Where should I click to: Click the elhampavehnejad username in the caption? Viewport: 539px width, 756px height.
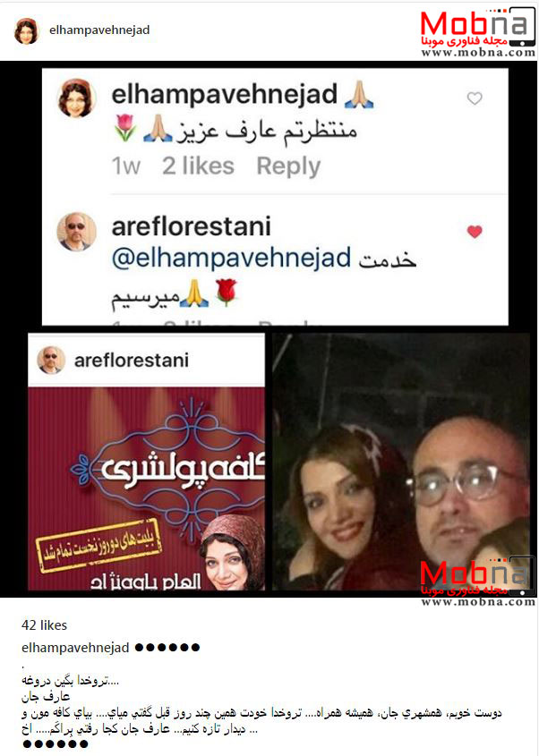75,648
